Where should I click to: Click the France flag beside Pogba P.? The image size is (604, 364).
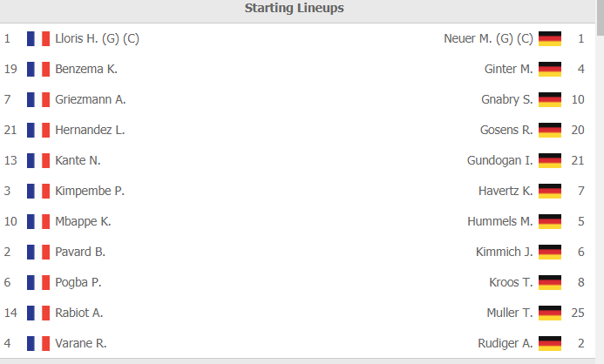tap(38, 282)
